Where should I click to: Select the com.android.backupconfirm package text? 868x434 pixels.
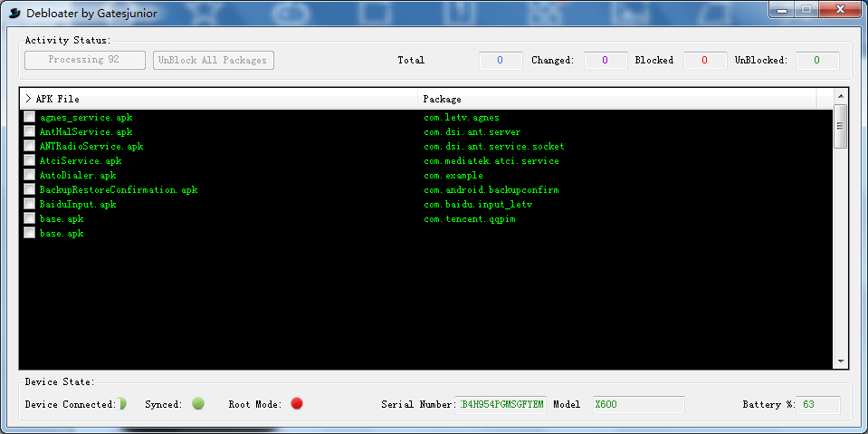491,189
